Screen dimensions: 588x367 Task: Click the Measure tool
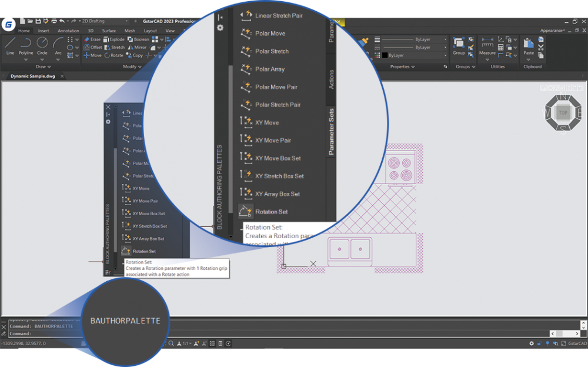(487, 46)
